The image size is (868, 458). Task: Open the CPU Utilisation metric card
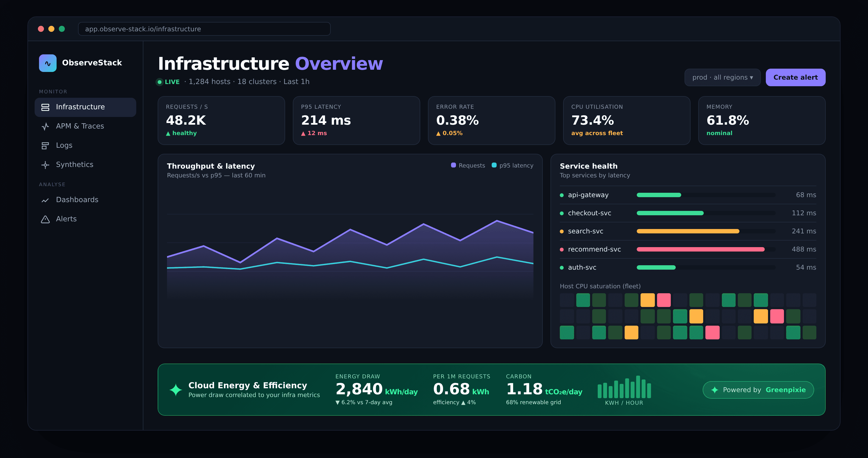[x=627, y=121]
